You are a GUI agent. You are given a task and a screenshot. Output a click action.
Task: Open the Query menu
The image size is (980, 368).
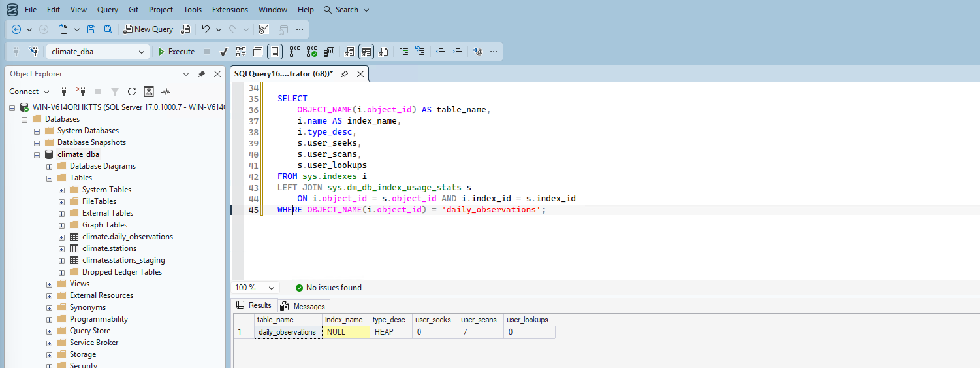pos(108,10)
